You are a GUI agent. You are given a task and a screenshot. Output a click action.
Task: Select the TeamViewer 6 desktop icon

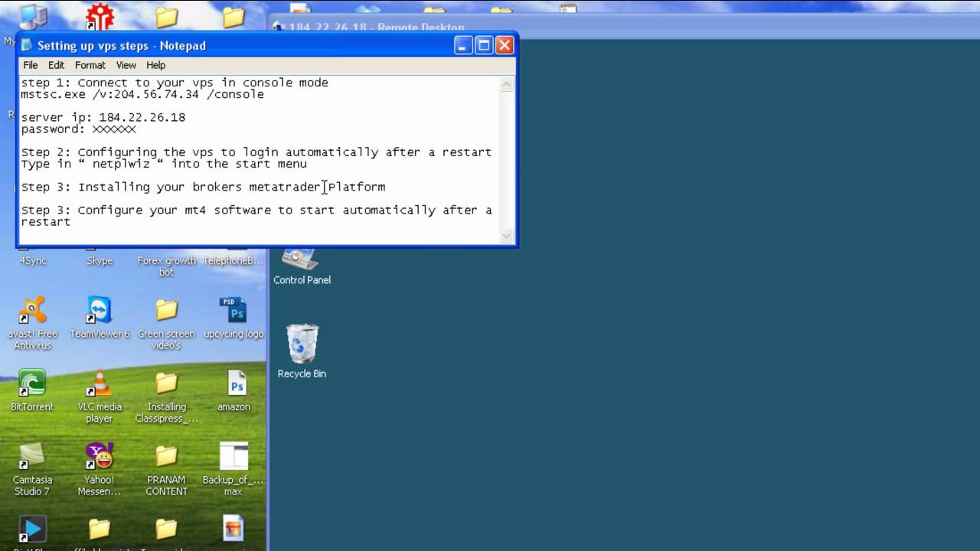100,318
